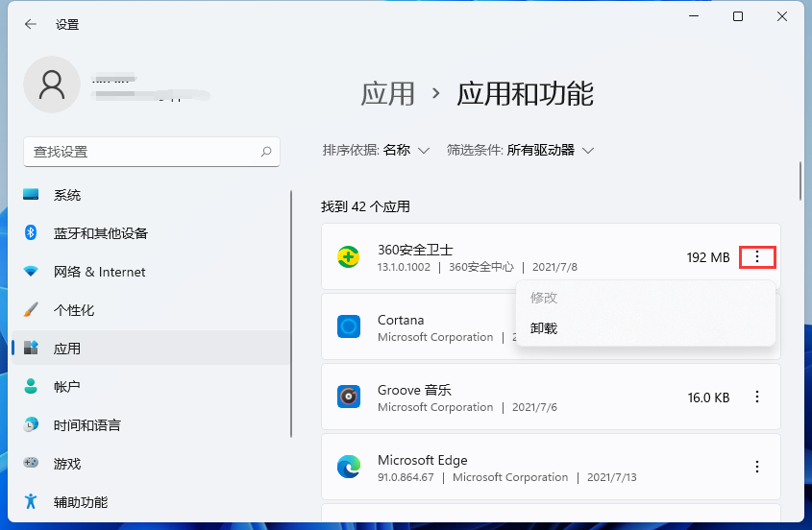
Task: Click the 192 MB size value
Action: click(x=708, y=257)
